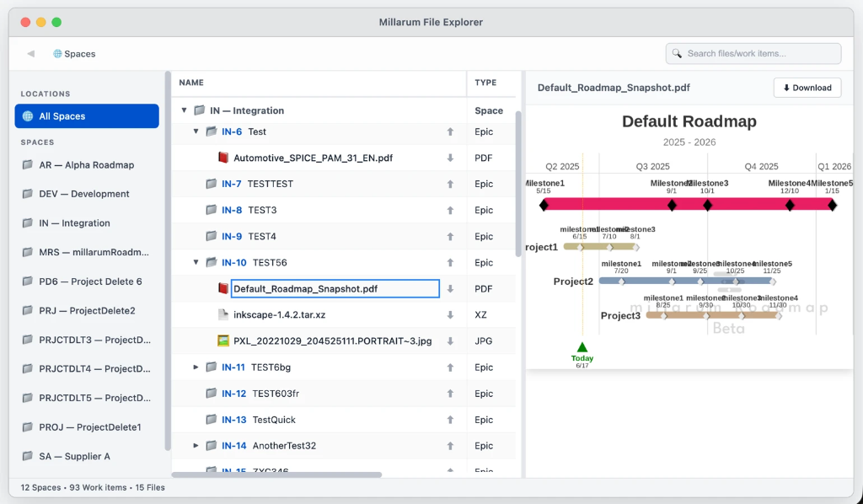Click the back navigation arrow

pos(31,53)
